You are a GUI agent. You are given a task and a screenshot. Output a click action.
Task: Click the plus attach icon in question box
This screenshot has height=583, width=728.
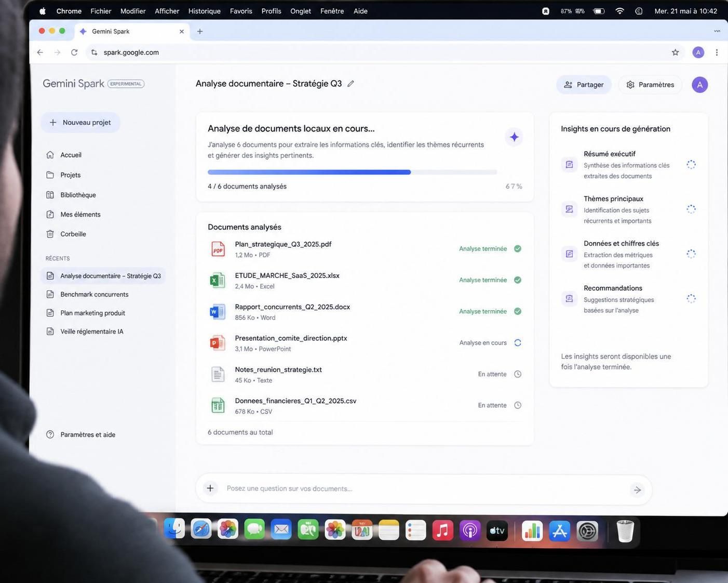[210, 488]
